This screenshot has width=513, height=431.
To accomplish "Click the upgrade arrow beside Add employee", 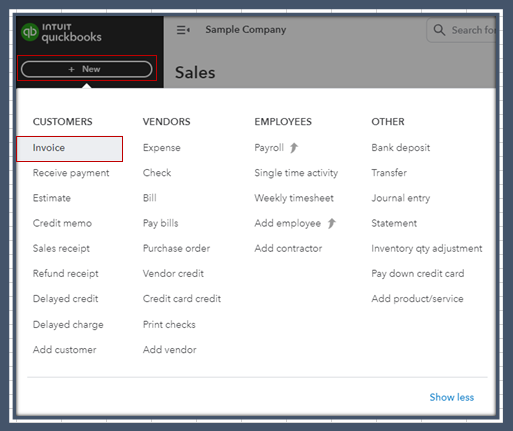I will [x=331, y=223].
